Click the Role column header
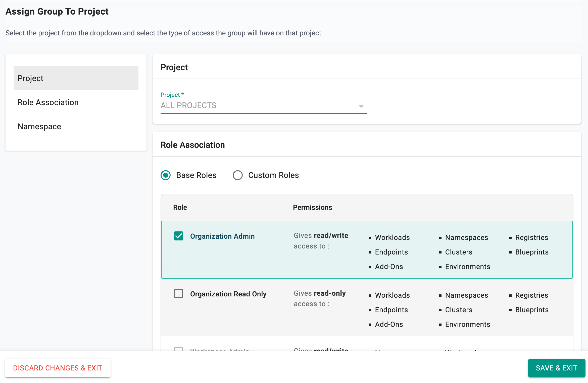 [x=180, y=207]
